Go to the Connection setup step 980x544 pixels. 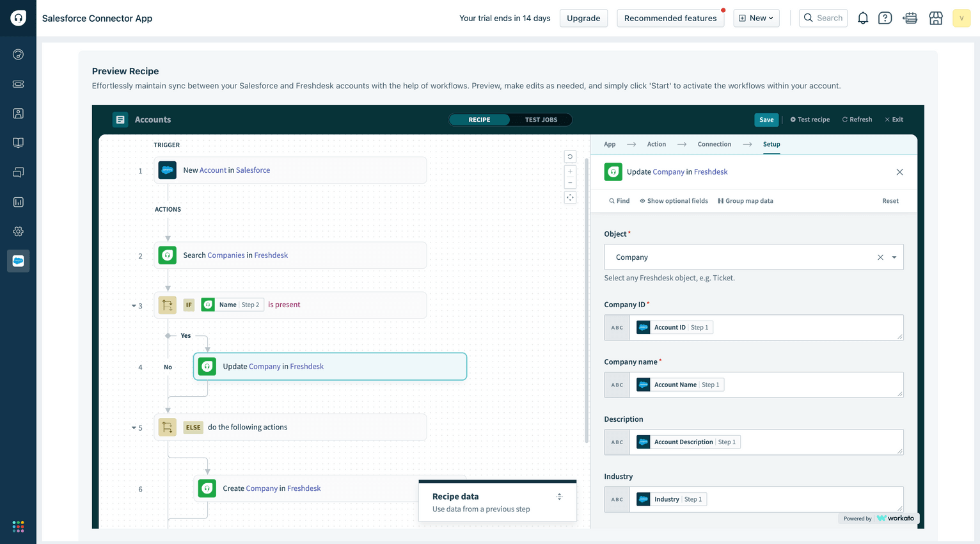point(714,144)
